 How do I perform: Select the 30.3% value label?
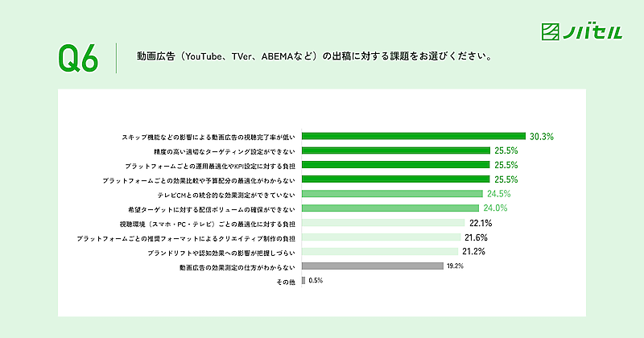click(542, 136)
